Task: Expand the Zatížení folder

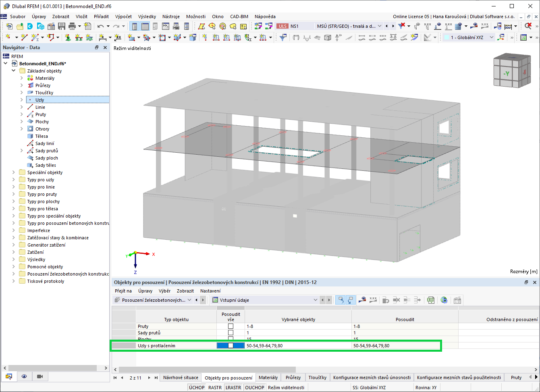Action: tap(14, 252)
